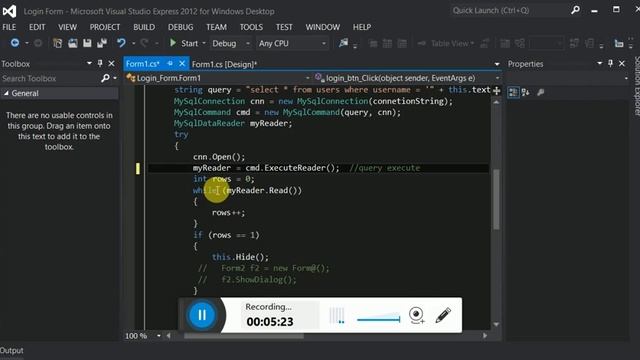
Task: Click the Redo toolbar icon
Action: [x=144, y=43]
